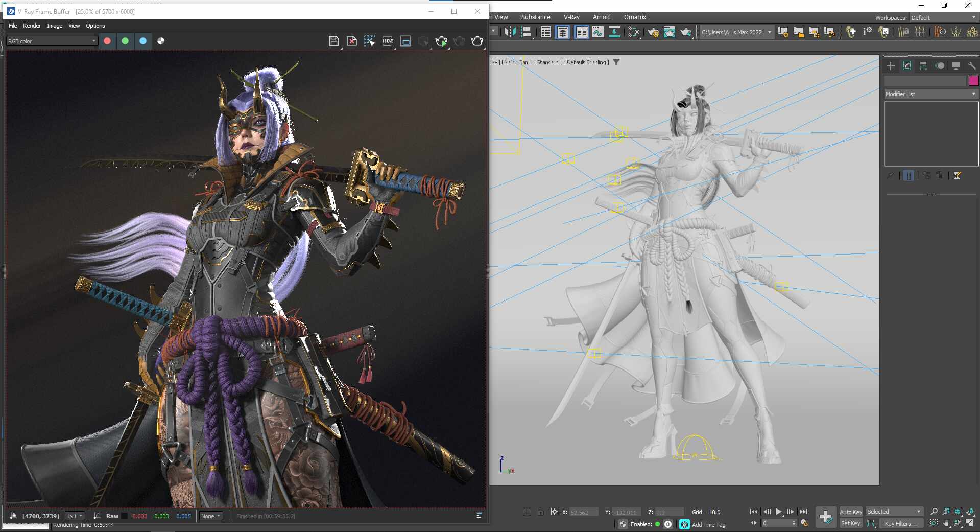Toggle the green channel in the frame buffer

tap(125, 41)
